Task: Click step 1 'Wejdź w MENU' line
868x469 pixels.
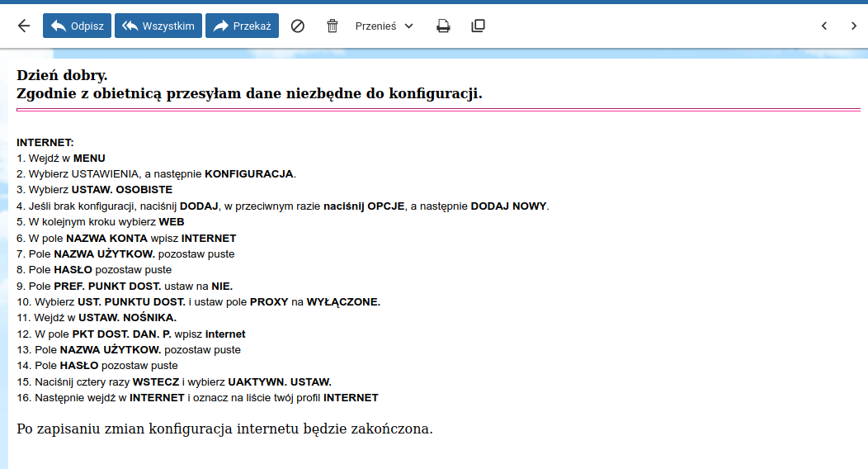Action: [61, 159]
